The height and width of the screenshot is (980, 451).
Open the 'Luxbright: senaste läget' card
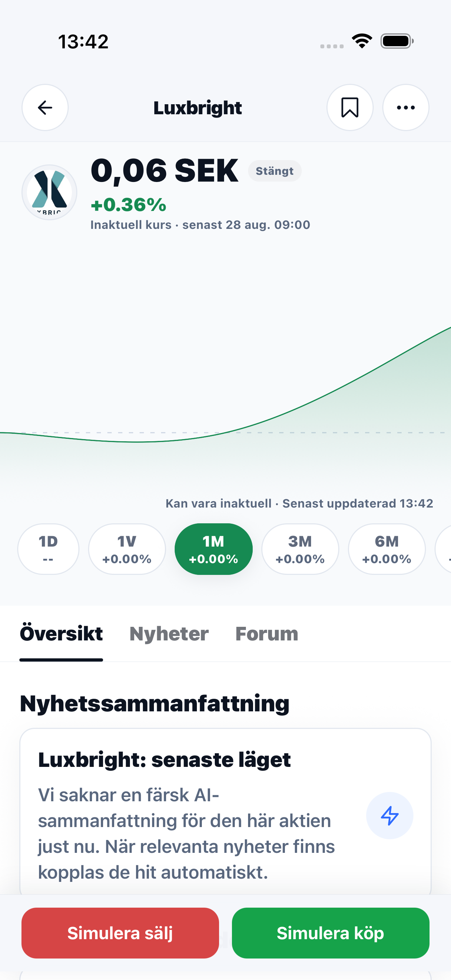click(225, 811)
